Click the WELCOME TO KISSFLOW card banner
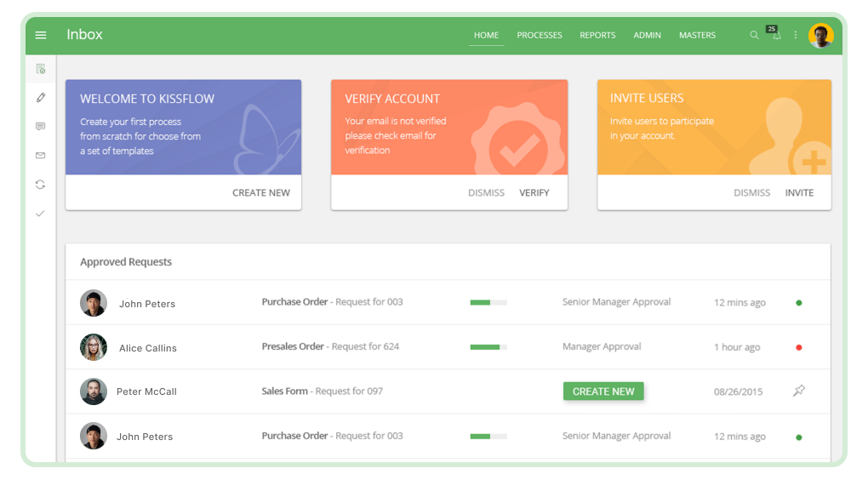This screenshot has width=868, height=480. [x=183, y=128]
